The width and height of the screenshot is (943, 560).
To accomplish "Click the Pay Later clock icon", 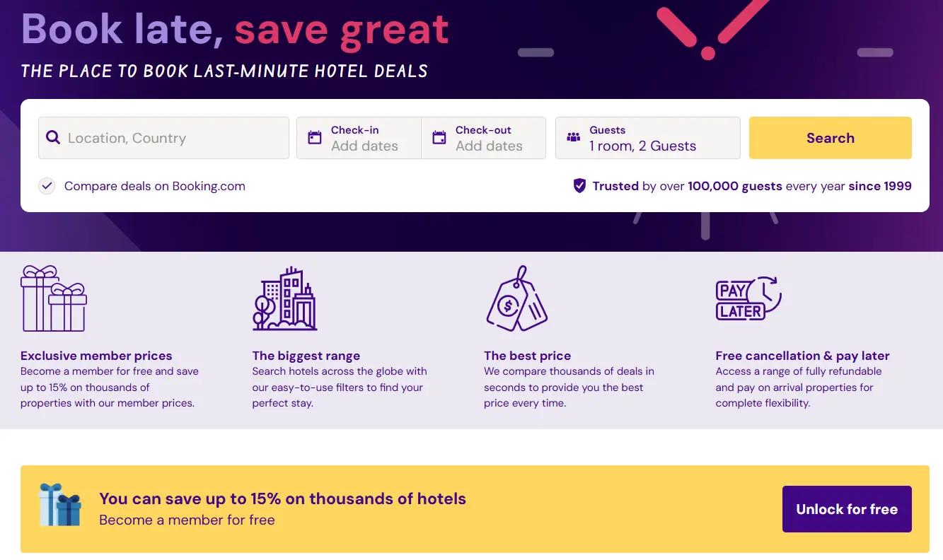I will point(748,298).
